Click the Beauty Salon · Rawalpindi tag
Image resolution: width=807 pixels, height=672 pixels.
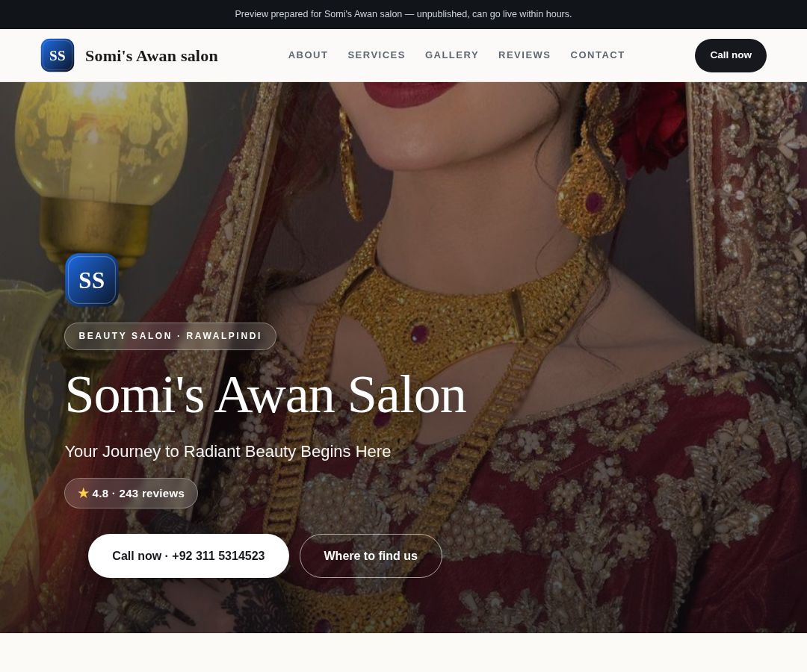pyautogui.click(x=170, y=336)
